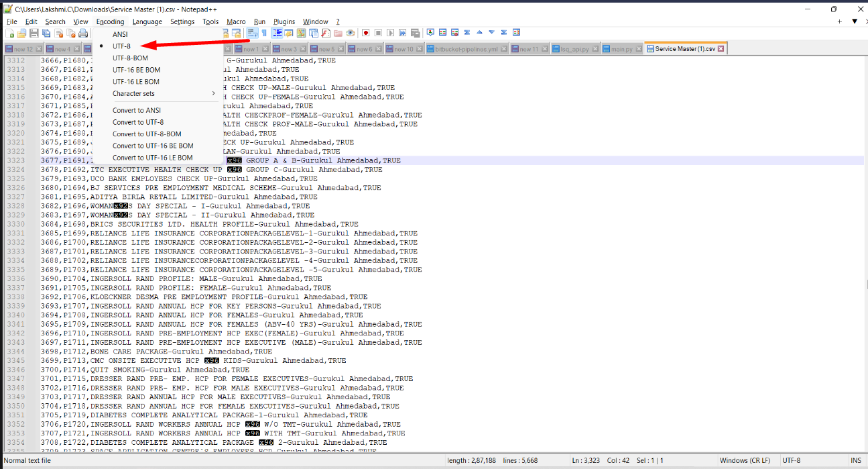
Task: Start macro recording with the red record icon
Action: tap(366, 33)
